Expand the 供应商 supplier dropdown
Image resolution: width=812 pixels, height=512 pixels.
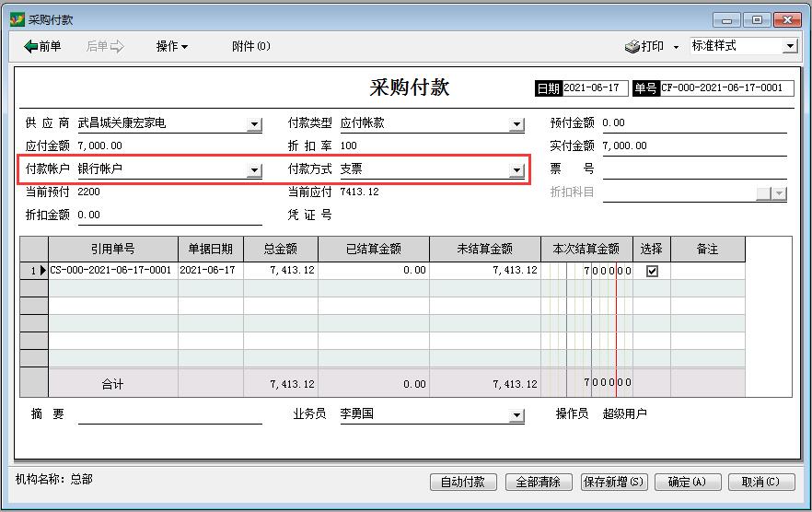click(254, 123)
